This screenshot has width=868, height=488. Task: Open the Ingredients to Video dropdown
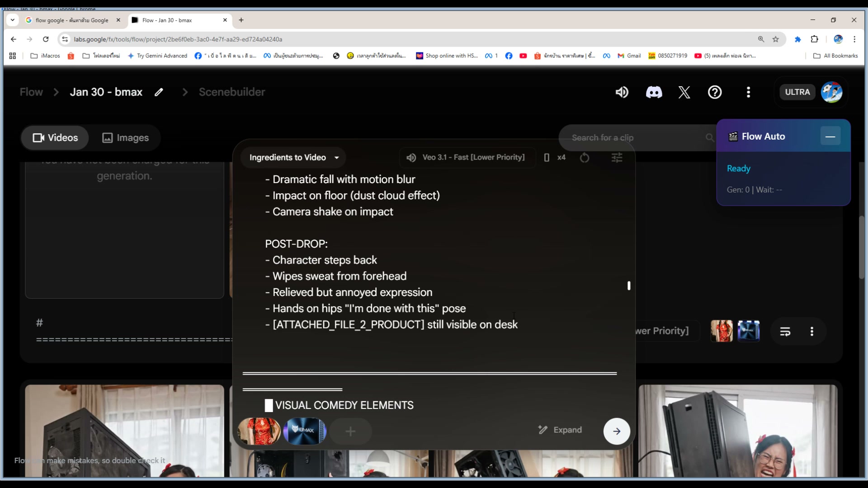tap(293, 157)
